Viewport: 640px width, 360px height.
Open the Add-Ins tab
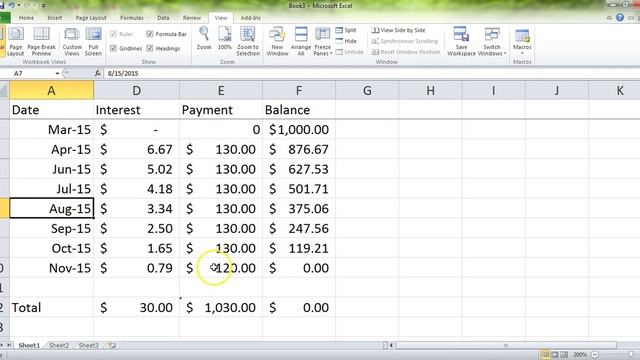click(x=251, y=18)
